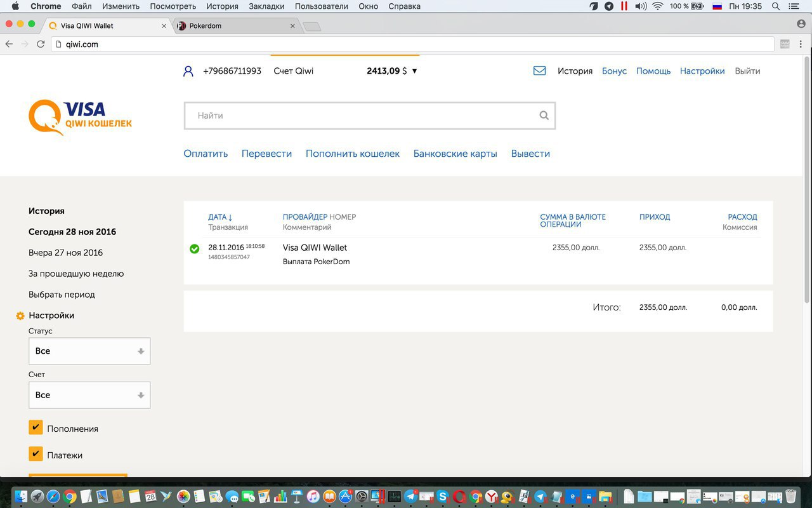The height and width of the screenshot is (508, 812).
Task: Click Выйти to log out
Action: (x=747, y=71)
